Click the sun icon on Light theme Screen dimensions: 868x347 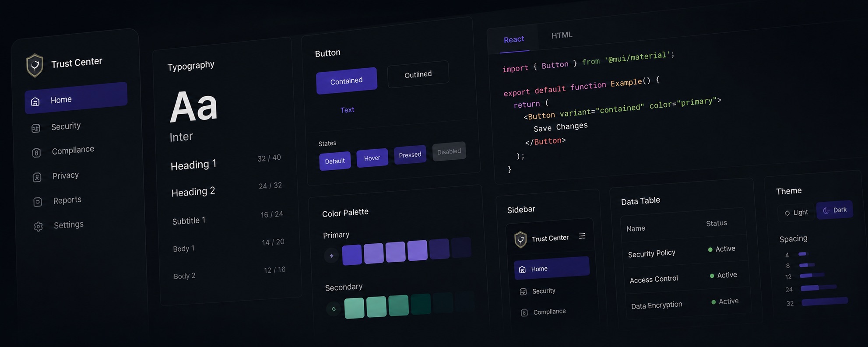pos(787,213)
